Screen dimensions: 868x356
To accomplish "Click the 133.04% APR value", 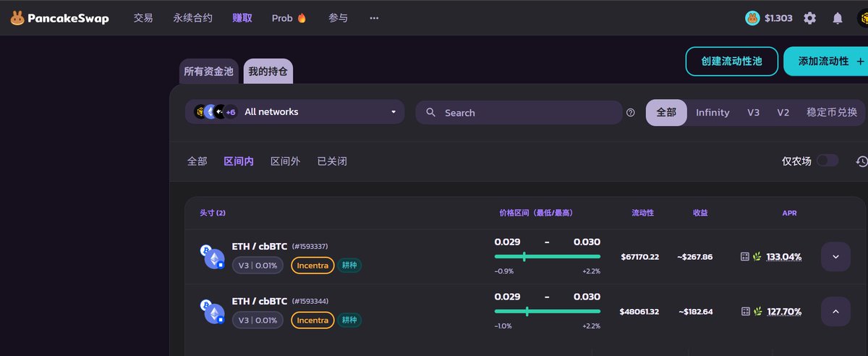I will (x=784, y=257).
